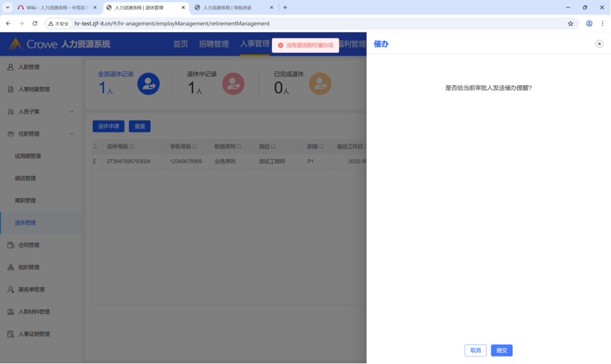The image size is (611, 364).
Task: Open the browser tab search dropdown
Action: 8,8
